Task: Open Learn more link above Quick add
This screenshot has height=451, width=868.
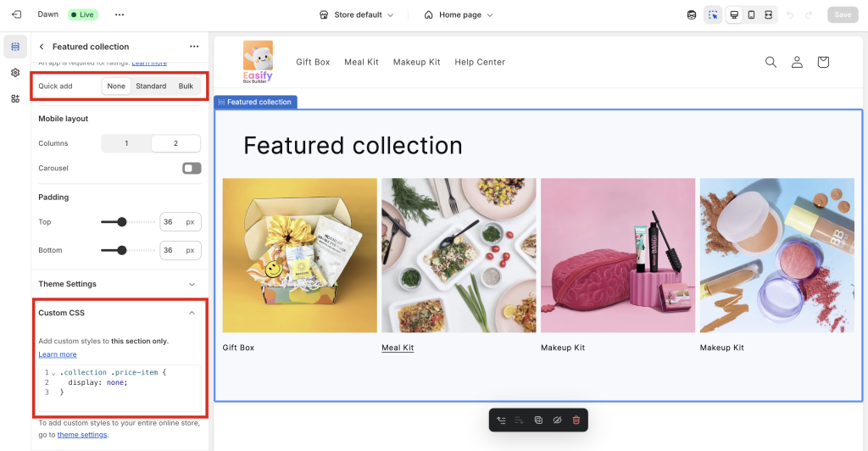Action: coord(149,64)
